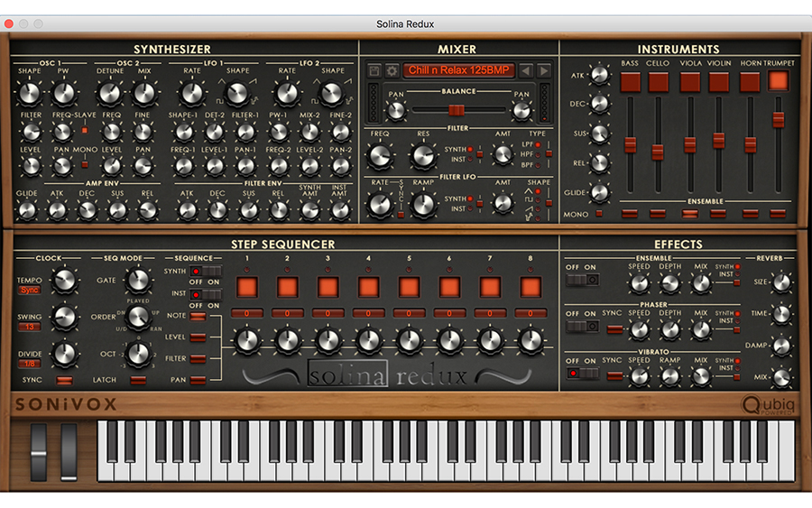Viewport: 812px width, 508px height.
Task: Click step 2 note value field
Action: coord(288,313)
